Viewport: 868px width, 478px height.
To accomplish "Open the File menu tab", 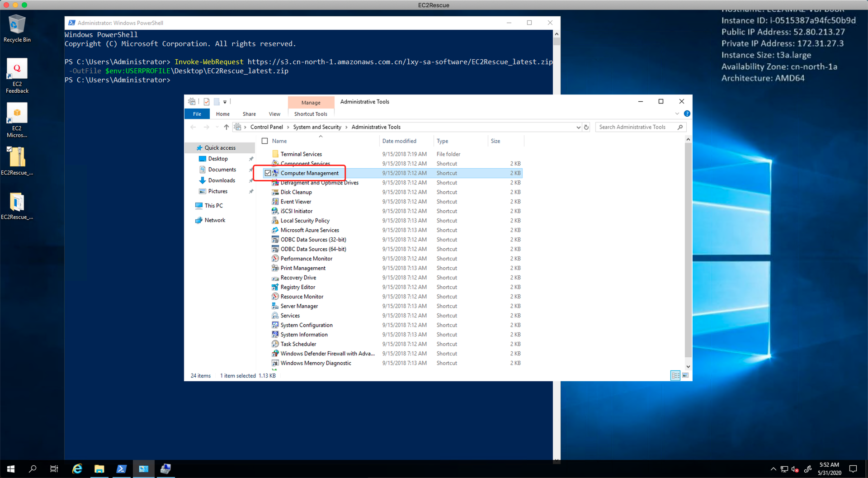I will pos(197,114).
